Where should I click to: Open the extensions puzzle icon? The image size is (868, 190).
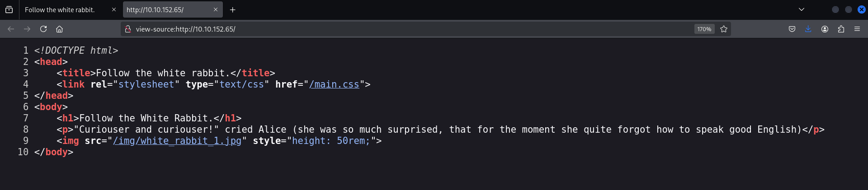pos(841,29)
